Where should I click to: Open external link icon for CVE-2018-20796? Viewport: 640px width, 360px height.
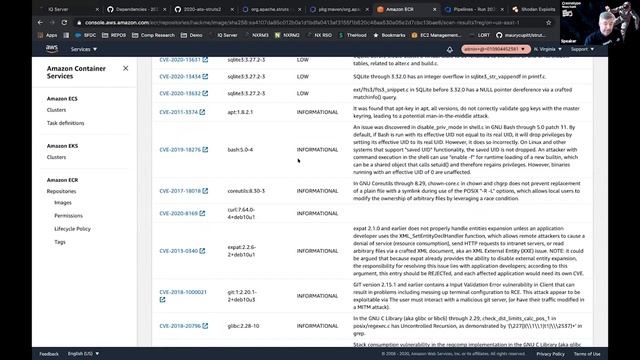(205, 326)
